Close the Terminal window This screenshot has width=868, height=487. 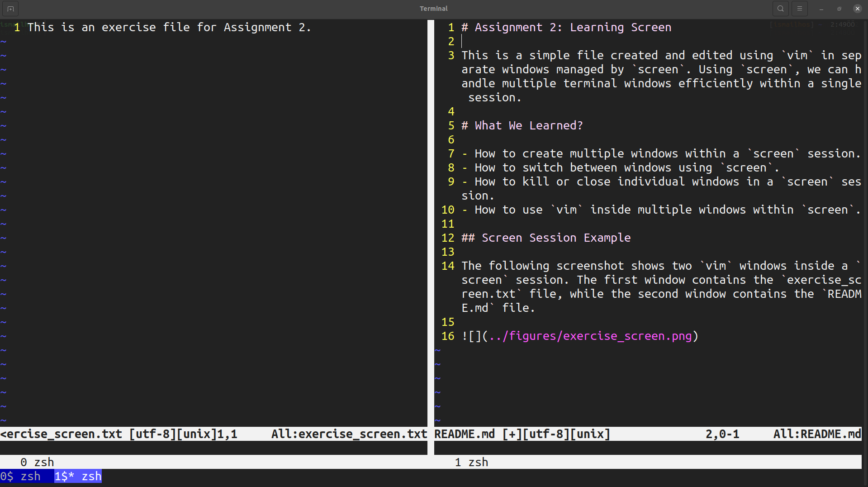point(857,9)
